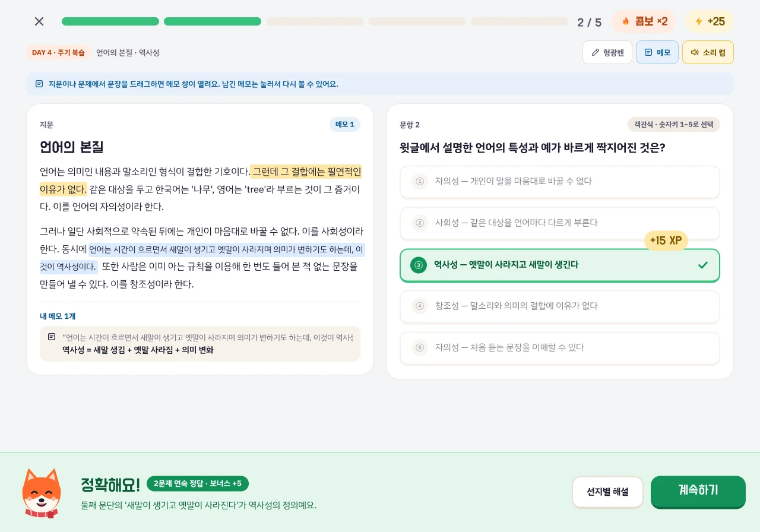Select option ④ 창조성 — 말소리와 의미의 결합
Image resolution: width=760 pixels, height=532 pixels.
[560, 306]
